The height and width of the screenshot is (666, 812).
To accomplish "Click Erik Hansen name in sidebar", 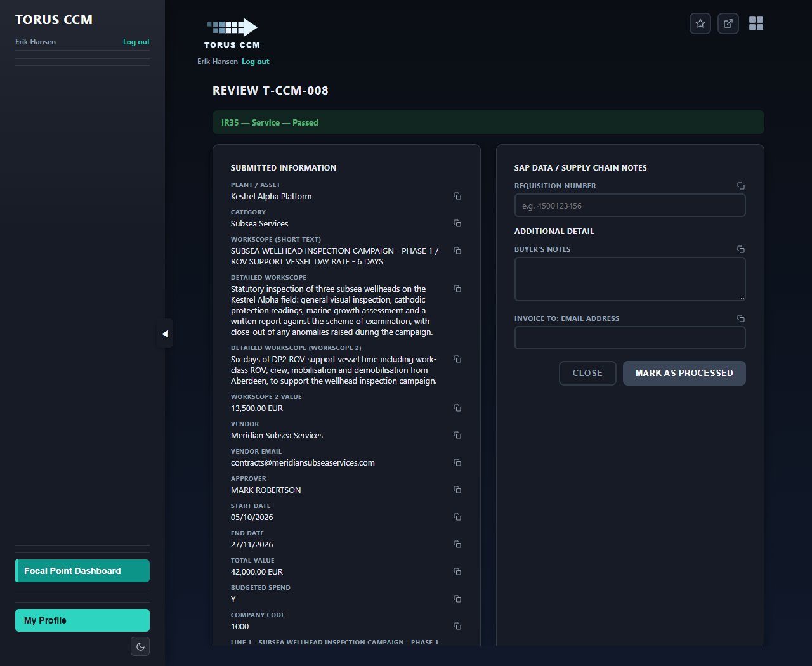I will (x=36, y=42).
